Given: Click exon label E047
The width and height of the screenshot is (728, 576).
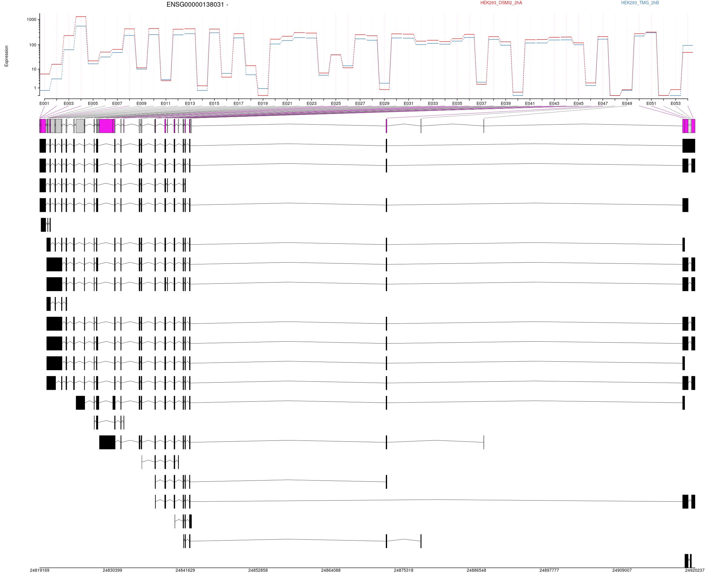Looking at the screenshot, I should 603,104.
